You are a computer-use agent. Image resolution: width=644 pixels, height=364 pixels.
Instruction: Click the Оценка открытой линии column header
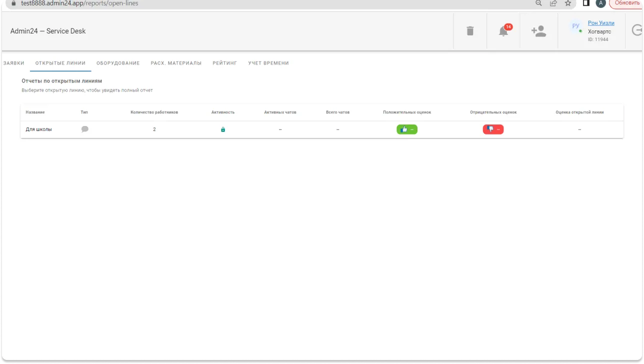pos(579,112)
